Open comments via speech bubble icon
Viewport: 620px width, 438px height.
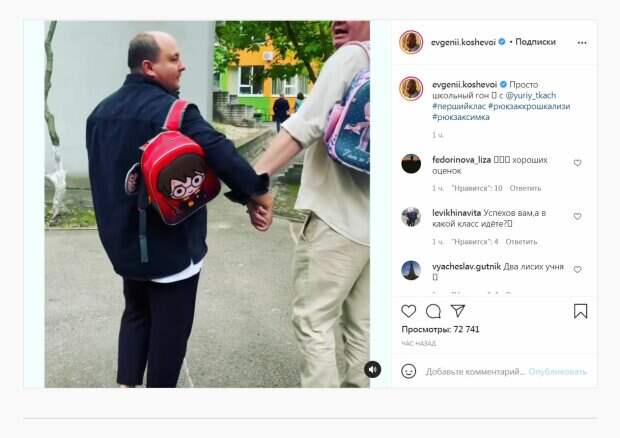(x=433, y=311)
